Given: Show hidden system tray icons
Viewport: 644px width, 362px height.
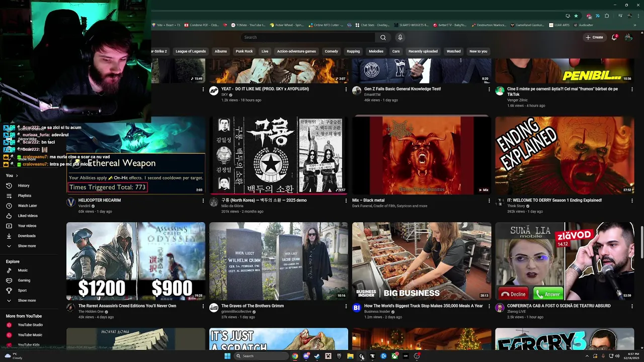Looking at the screenshot, I should click(x=587, y=356).
